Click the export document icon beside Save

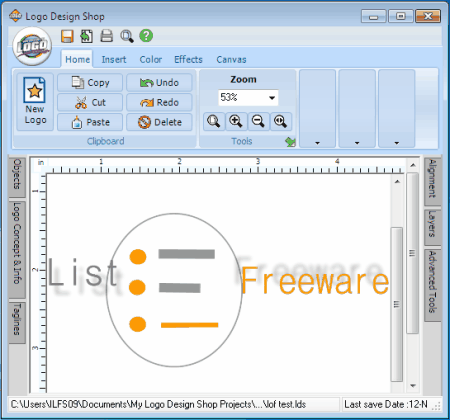[x=87, y=36]
